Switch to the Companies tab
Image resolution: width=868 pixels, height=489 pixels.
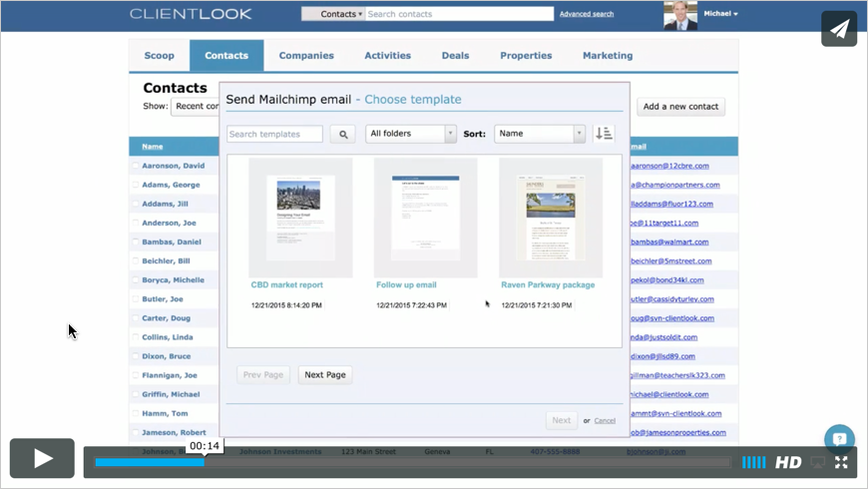pyautogui.click(x=306, y=55)
